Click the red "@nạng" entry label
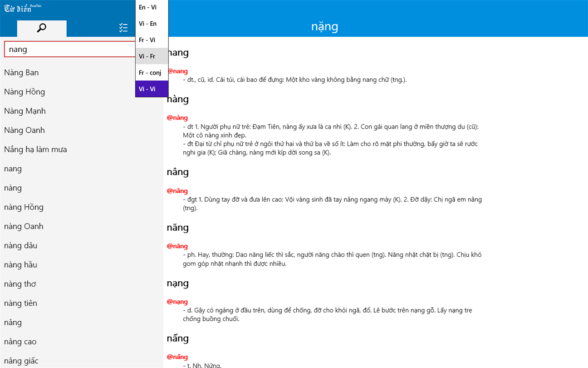 click(x=177, y=302)
